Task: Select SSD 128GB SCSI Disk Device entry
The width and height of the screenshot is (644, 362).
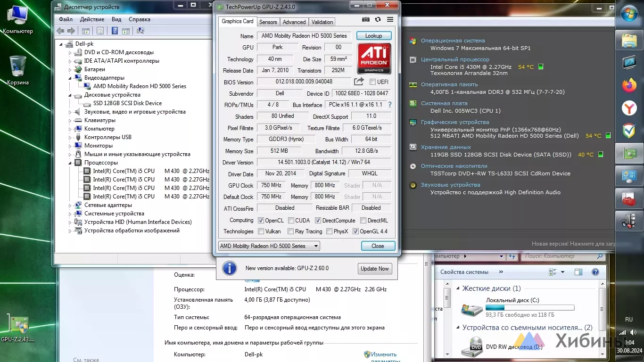Action: coord(127,103)
